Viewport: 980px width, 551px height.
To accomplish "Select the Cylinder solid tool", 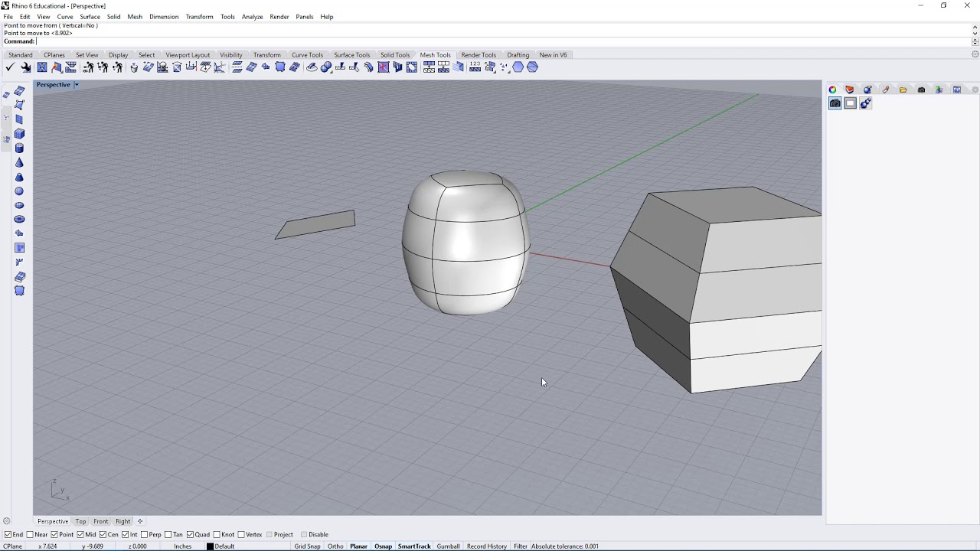I will [20, 148].
